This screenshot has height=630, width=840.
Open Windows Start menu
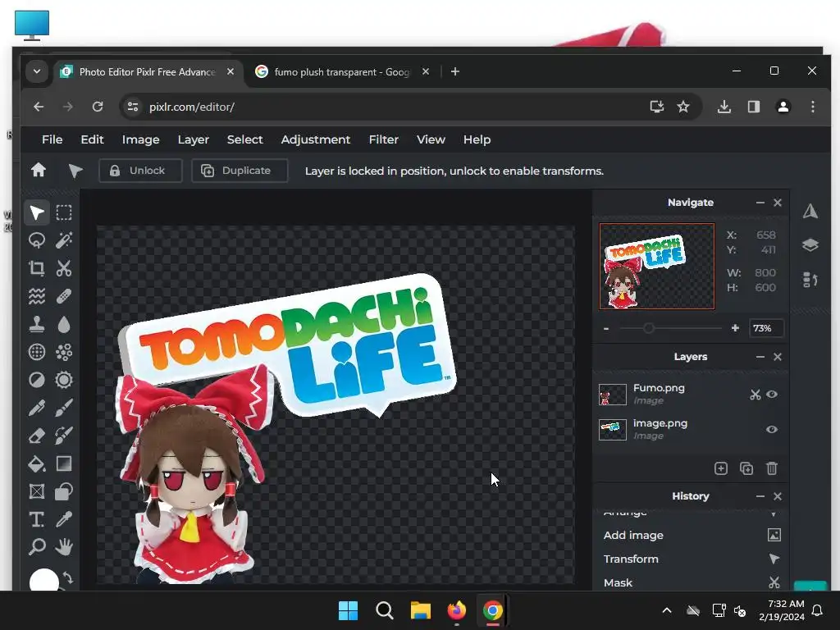point(348,610)
